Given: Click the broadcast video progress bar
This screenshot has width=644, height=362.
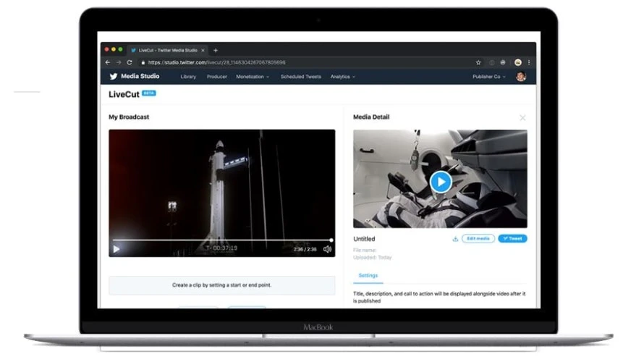Looking at the screenshot, I should pos(222,240).
